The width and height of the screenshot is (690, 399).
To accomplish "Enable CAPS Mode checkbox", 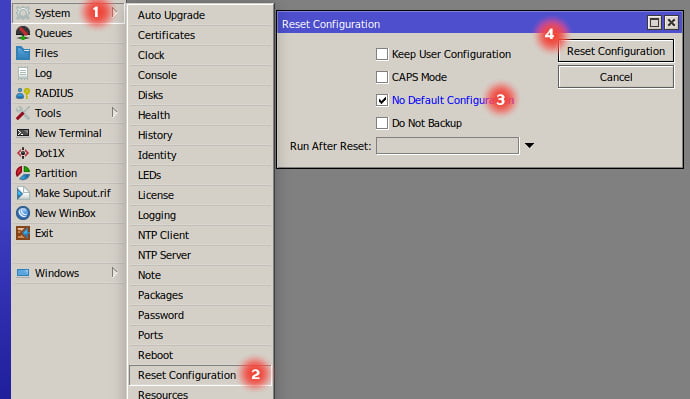I will 382,77.
